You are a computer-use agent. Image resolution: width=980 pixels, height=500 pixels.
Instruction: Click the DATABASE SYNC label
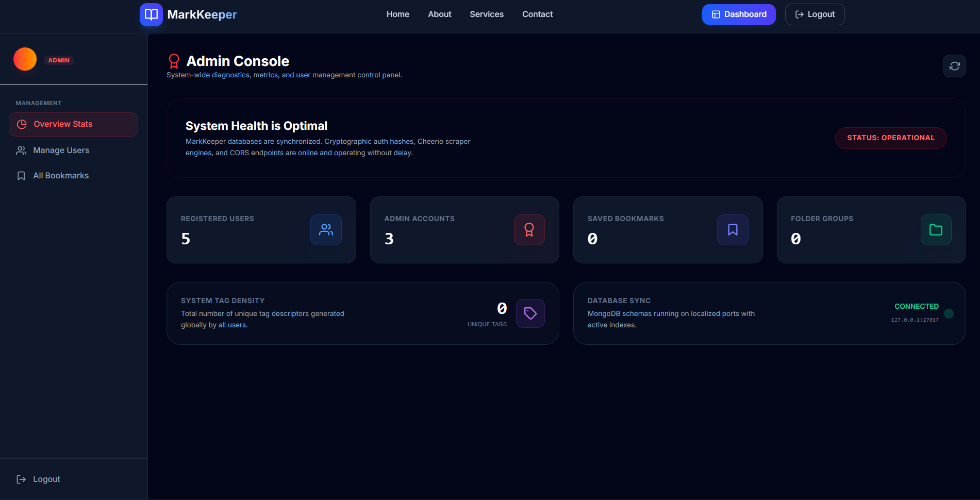tap(619, 301)
